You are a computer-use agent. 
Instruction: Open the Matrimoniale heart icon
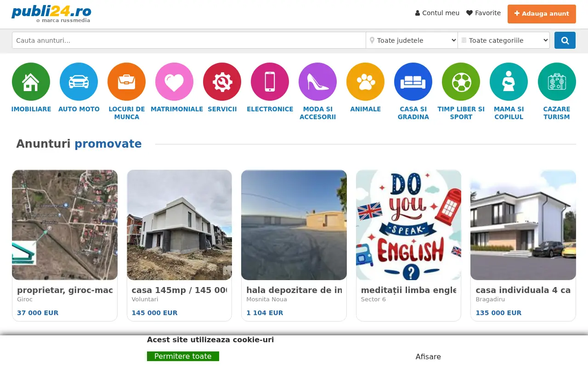coord(174,82)
